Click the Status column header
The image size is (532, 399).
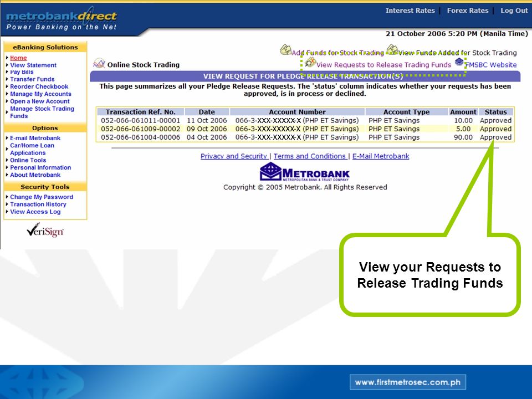coord(495,112)
